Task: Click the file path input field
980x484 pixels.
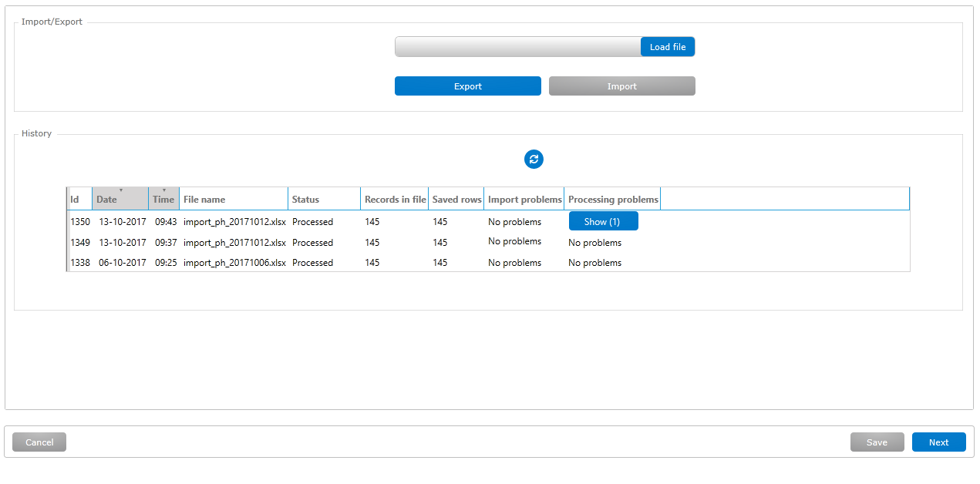Action: [517, 47]
